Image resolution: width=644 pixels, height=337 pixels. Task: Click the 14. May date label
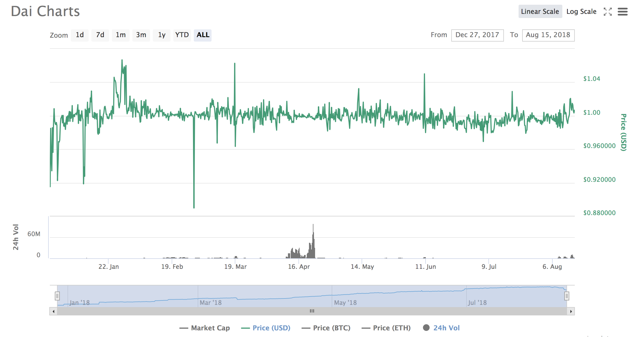[362, 267]
